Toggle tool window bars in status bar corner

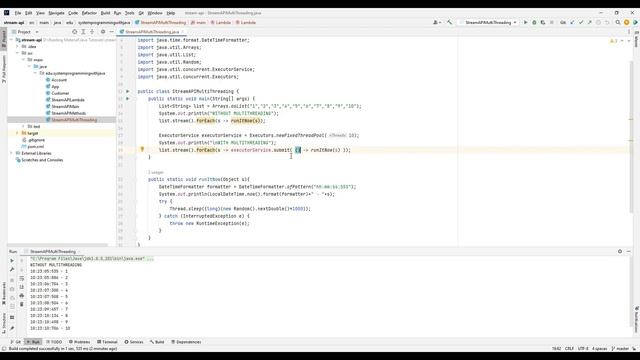(x=4, y=349)
